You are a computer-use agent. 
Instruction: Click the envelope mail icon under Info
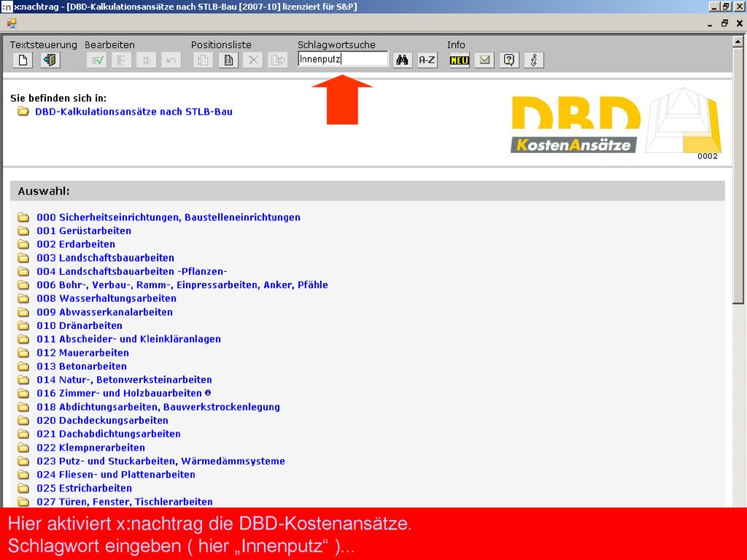click(x=484, y=60)
